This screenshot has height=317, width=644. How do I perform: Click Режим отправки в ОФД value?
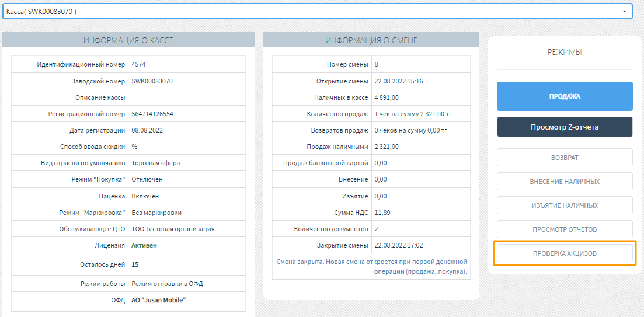[167, 284]
